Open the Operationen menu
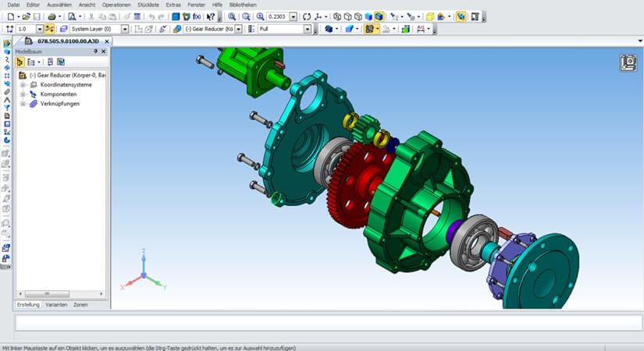Screen dimensions: 644x351 tap(116, 5)
